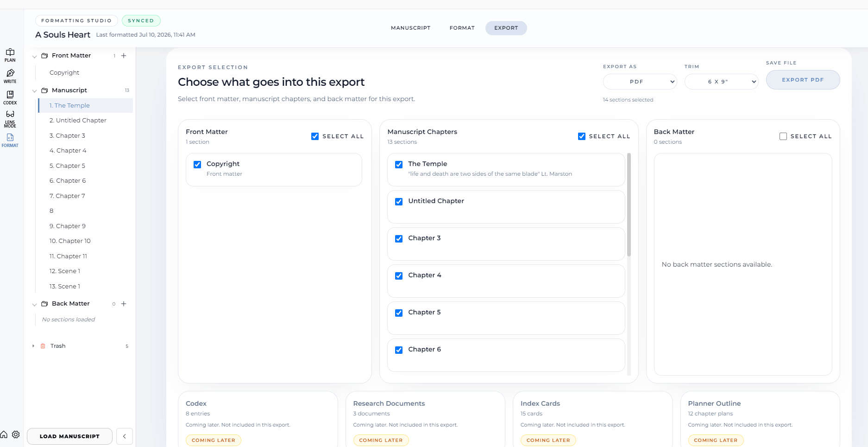Uncheck Chapter 6 export checkbox
The height and width of the screenshot is (447, 868).
coord(399,350)
